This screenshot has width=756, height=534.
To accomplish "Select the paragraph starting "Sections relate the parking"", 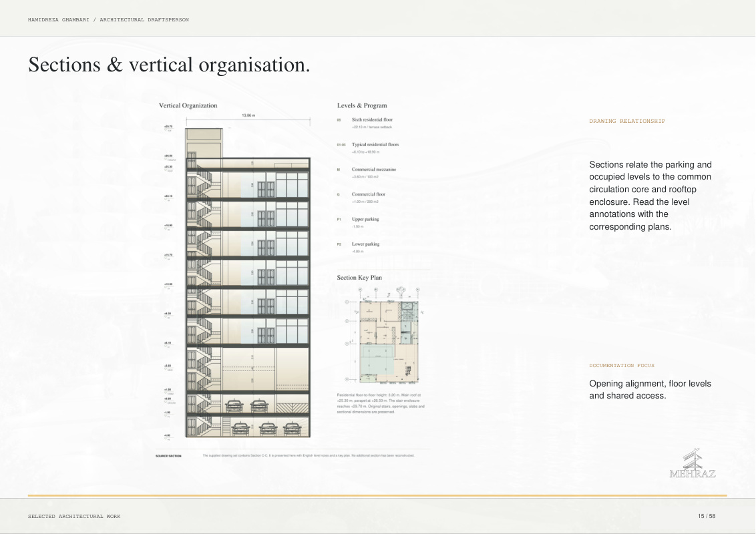I will [x=650, y=196].
